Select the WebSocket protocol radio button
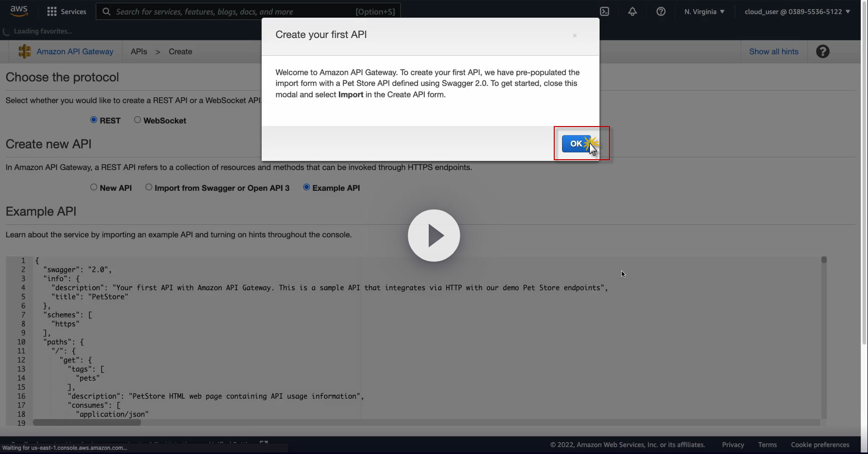 pyautogui.click(x=138, y=120)
